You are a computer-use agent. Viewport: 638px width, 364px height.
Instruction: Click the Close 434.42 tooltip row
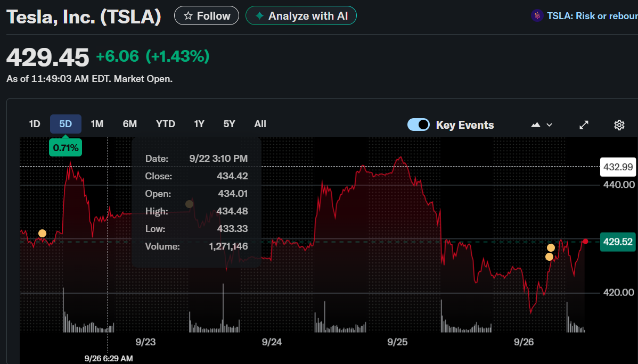pos(197,176)
